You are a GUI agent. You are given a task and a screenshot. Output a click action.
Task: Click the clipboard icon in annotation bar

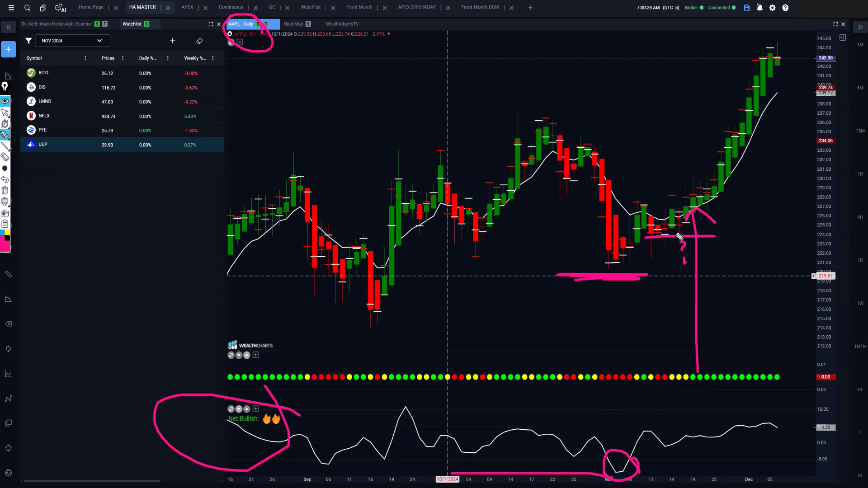coord(5,224)
